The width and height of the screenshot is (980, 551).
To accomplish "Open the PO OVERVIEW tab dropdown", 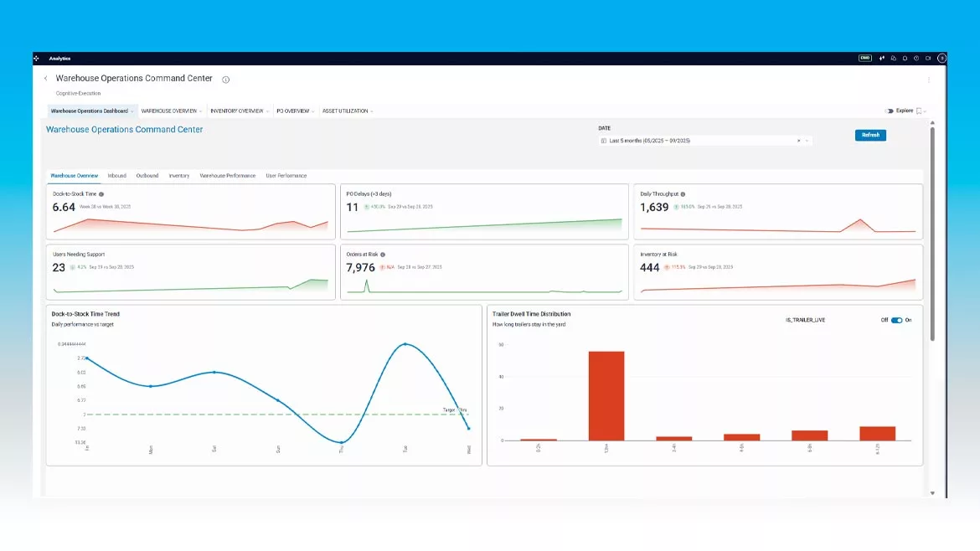I will [x=313, y=111].
